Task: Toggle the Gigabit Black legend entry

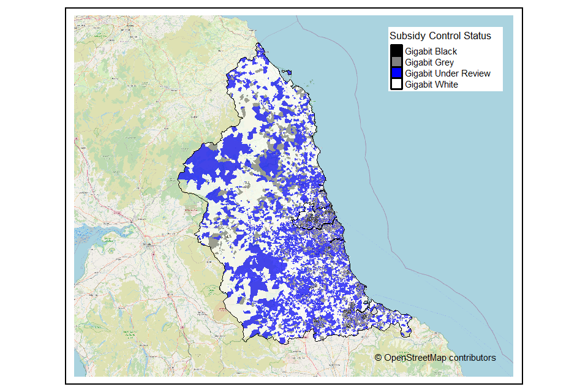Action: click(x=432, y=51)
